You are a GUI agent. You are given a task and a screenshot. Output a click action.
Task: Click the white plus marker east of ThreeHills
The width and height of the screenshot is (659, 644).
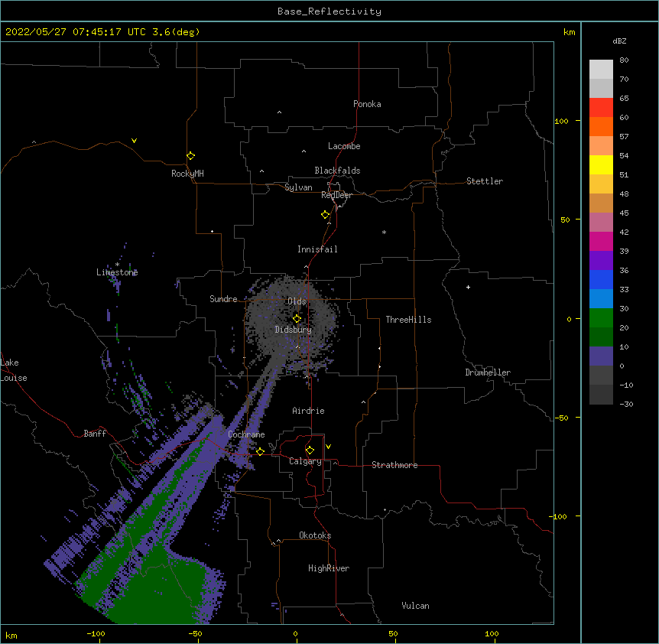tap(468, 287)
